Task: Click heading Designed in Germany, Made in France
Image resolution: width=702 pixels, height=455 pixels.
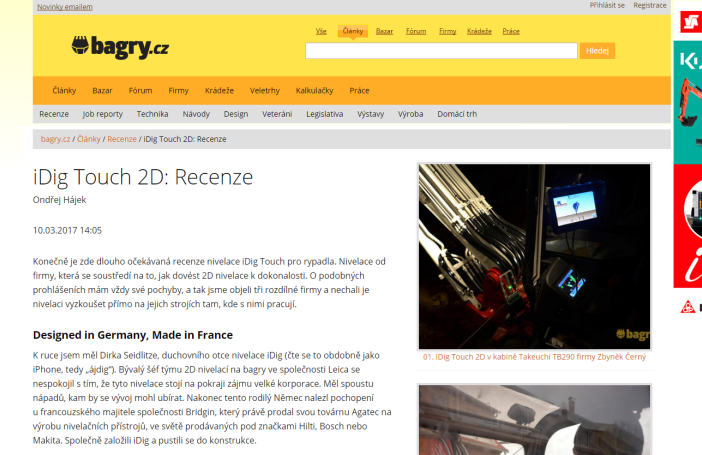Action: 133,335
